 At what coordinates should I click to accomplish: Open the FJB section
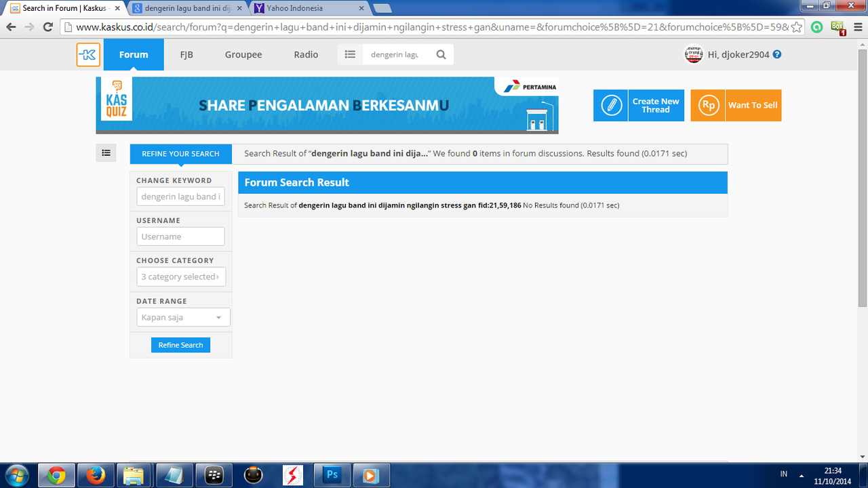pyautogui.click(x=186, y=55)
